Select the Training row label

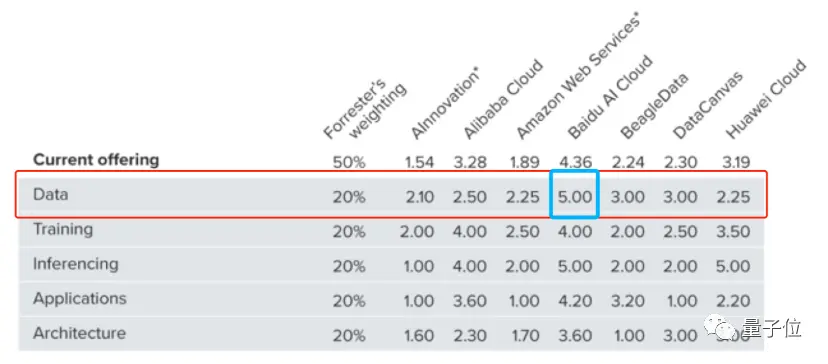click(x=63, y=229)
